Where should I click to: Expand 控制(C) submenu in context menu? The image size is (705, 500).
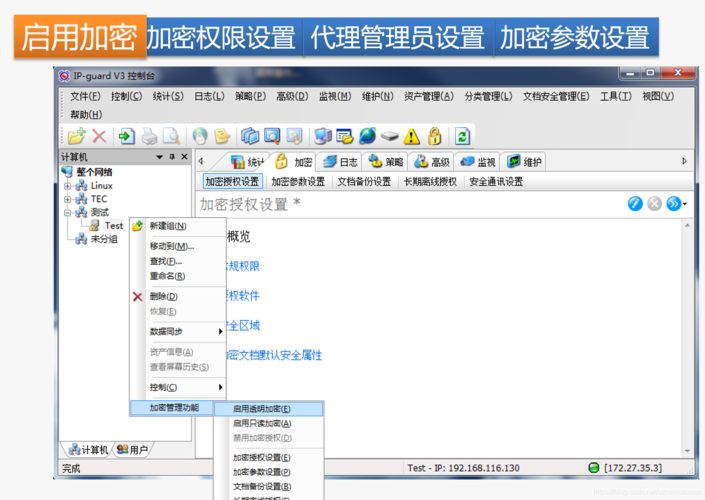click(x=220, y=387)
